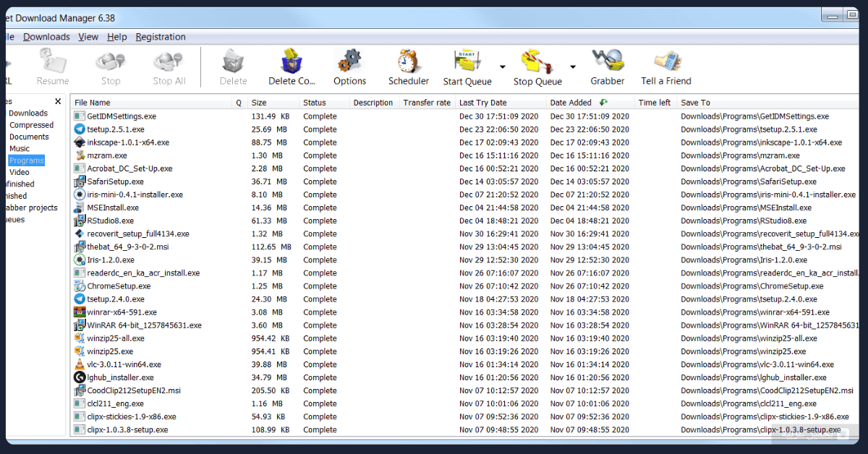Select the Compressed category

pos(31,125)
